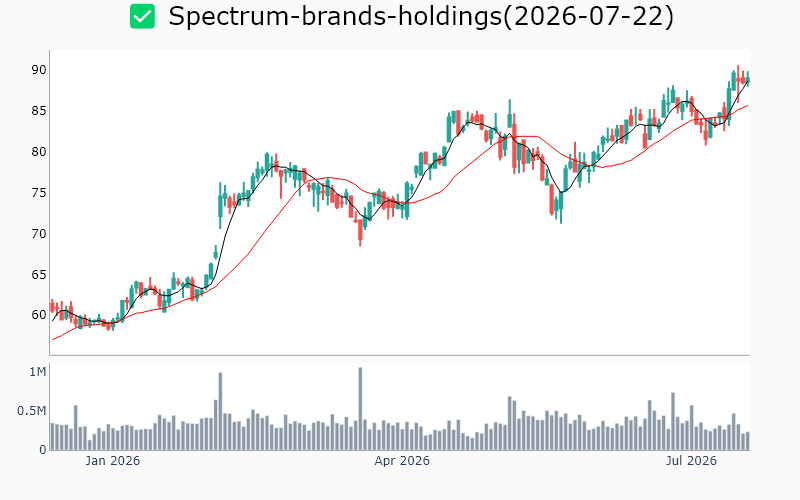Click the large green gap-up candle near 75
Viewport: 800px width, 500px height.
[220, 207]
